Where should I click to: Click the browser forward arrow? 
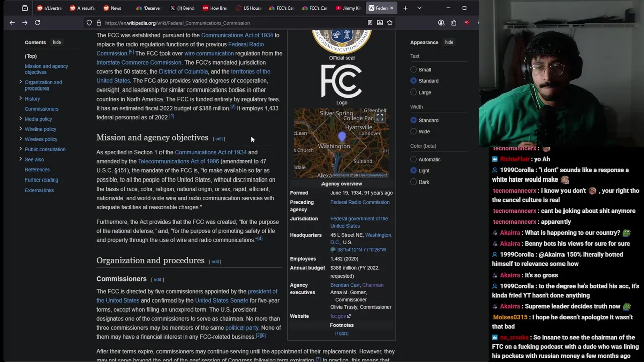[x=25, y=23]
